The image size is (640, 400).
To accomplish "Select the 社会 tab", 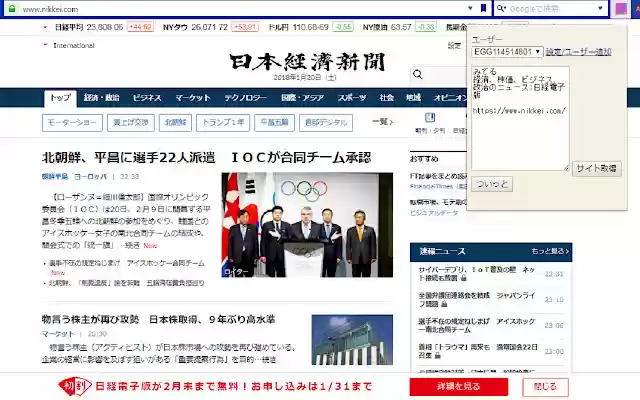I will 386,98.
